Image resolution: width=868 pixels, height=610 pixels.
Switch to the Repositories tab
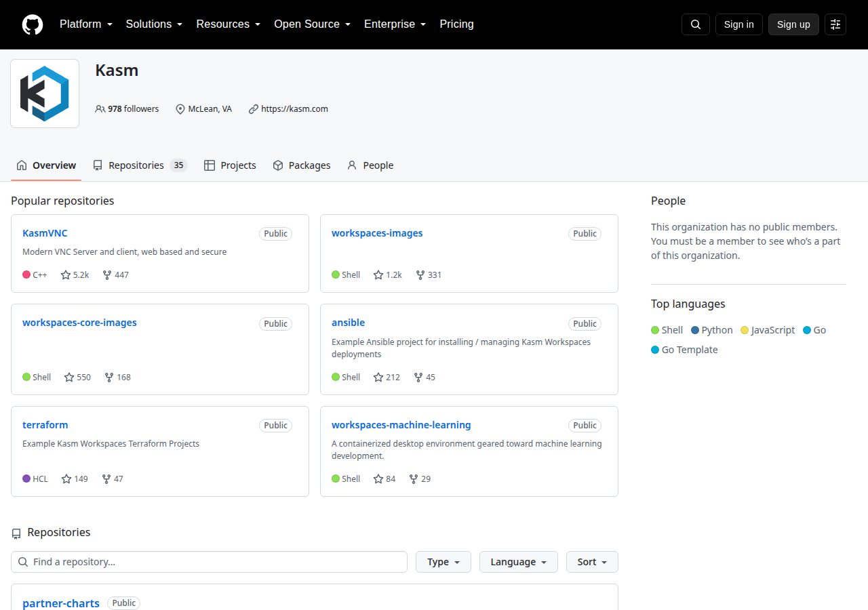pyautogui.click(x=140, y=165)
